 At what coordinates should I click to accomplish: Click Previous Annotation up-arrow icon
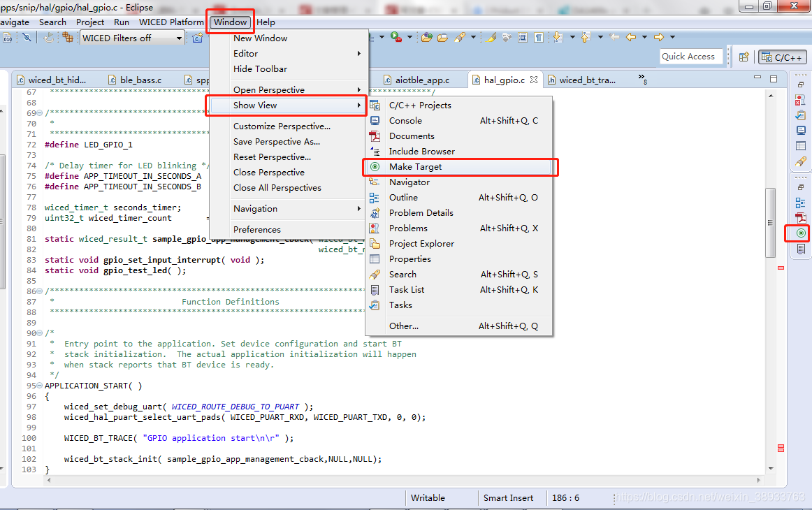(x=586, y=37)
